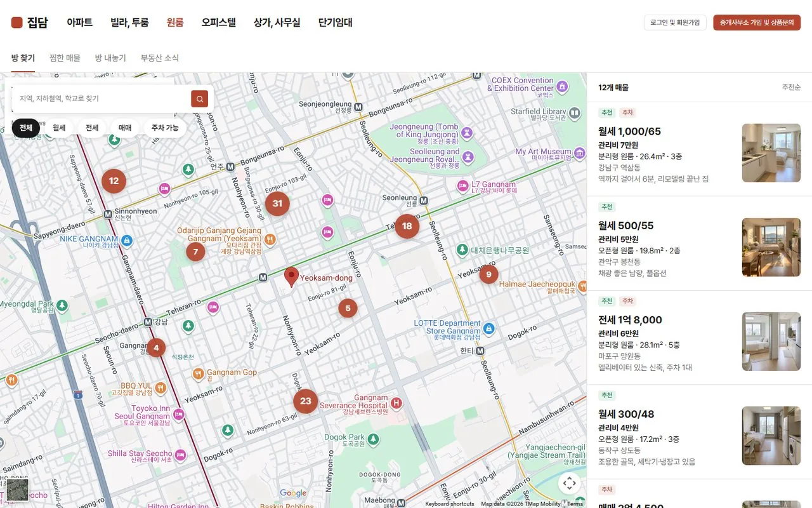Click the Seonjeongneung subway station icon
This screenshot has height=508, width=812.
pyautogui.click(x=358, y=107)
